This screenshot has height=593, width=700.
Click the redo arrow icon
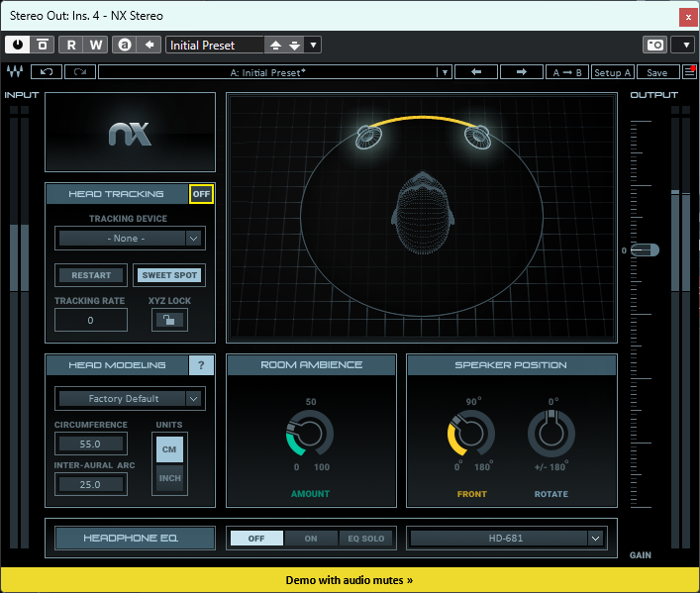tap(80, 72)
